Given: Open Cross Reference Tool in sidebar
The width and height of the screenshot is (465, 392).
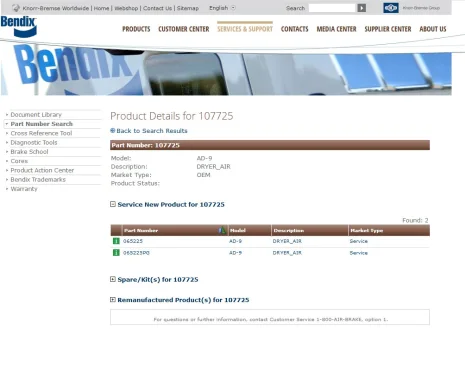Looking at the screenshot, I should pyautogui.click(x=41, y=133).
